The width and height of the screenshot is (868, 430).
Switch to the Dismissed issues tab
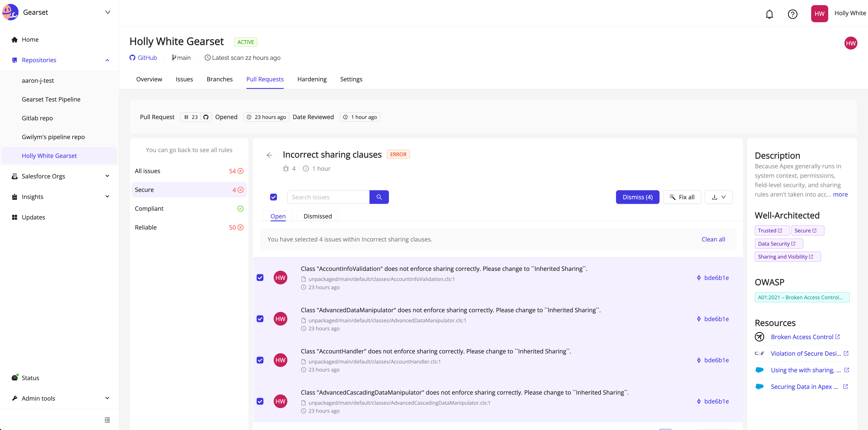click(x=317, y=216)
